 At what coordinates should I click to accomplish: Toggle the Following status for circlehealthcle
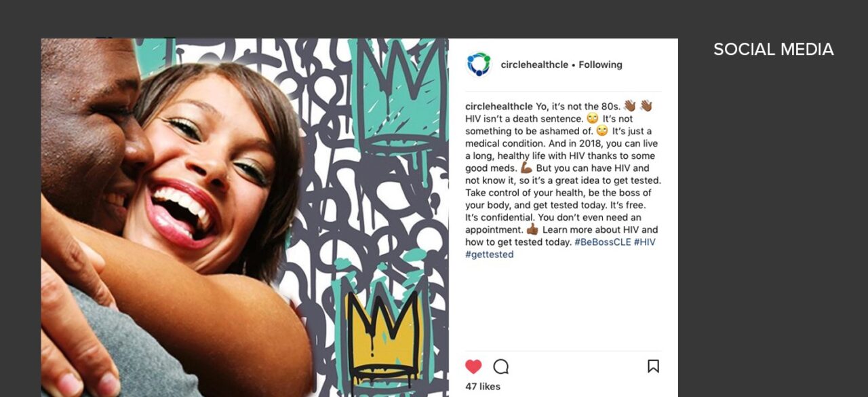600,65
